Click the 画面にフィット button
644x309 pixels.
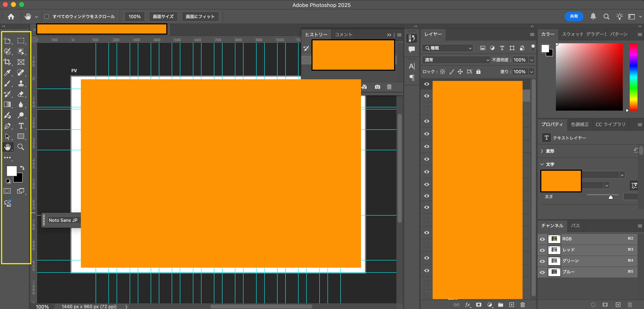tap(200, 17)
